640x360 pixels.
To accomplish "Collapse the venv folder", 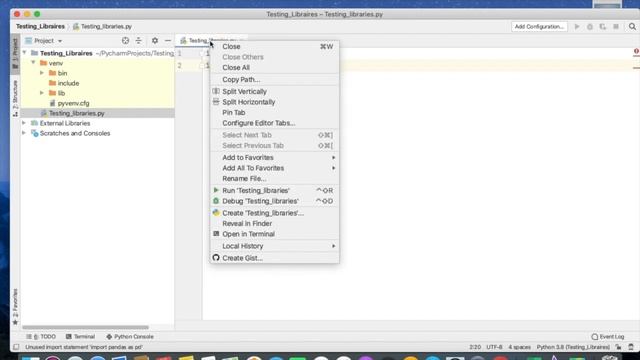I will (33, 63).
